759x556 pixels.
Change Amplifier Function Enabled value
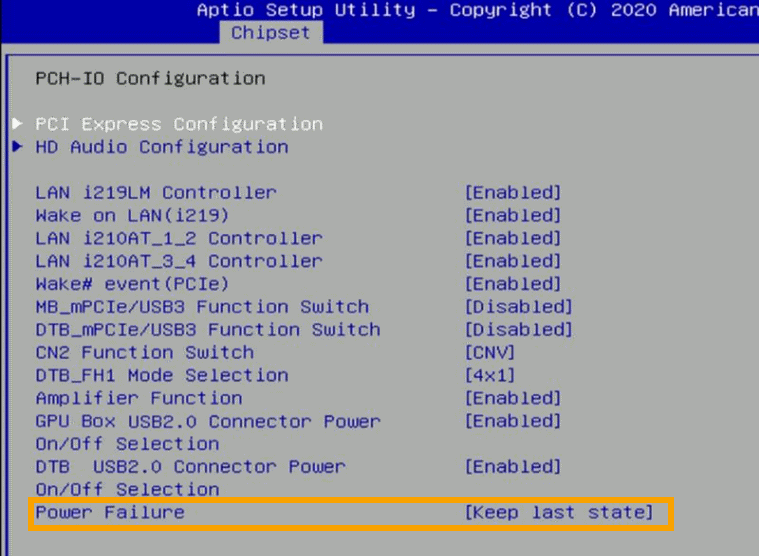513,398
